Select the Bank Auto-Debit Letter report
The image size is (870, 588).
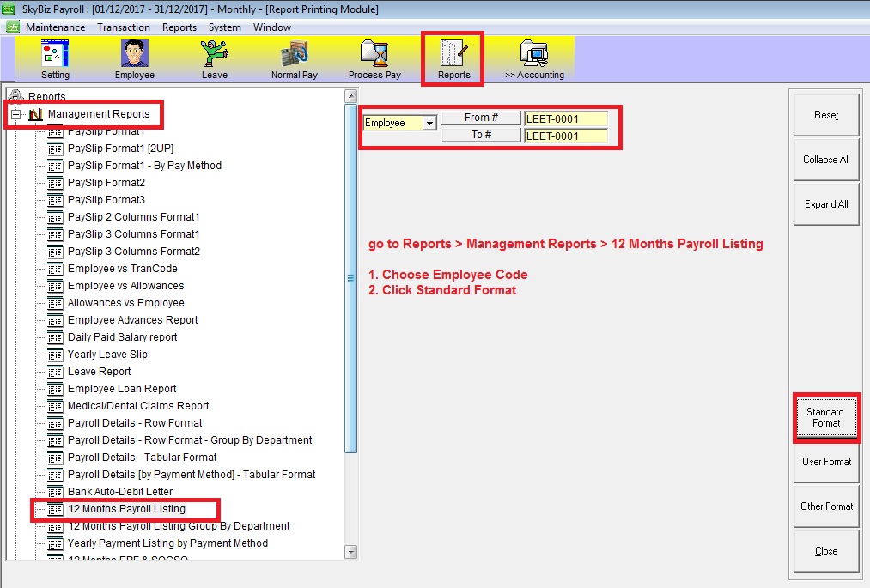tap(120, 492)
